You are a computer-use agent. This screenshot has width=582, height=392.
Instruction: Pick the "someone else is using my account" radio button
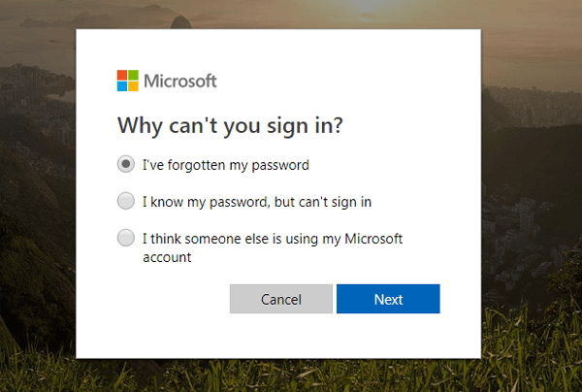coord(126,238)
